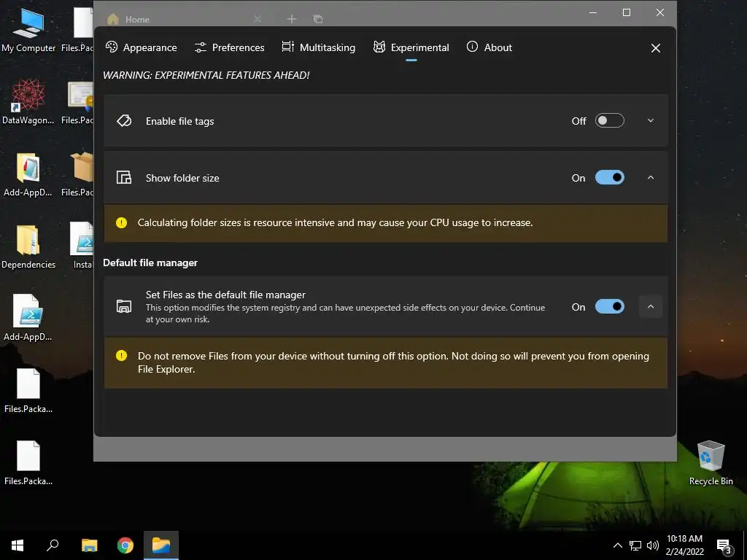Open the Recycle Bin
This screenshot has width=747, height=560.
pyautogui.click(x=711, y=463)
